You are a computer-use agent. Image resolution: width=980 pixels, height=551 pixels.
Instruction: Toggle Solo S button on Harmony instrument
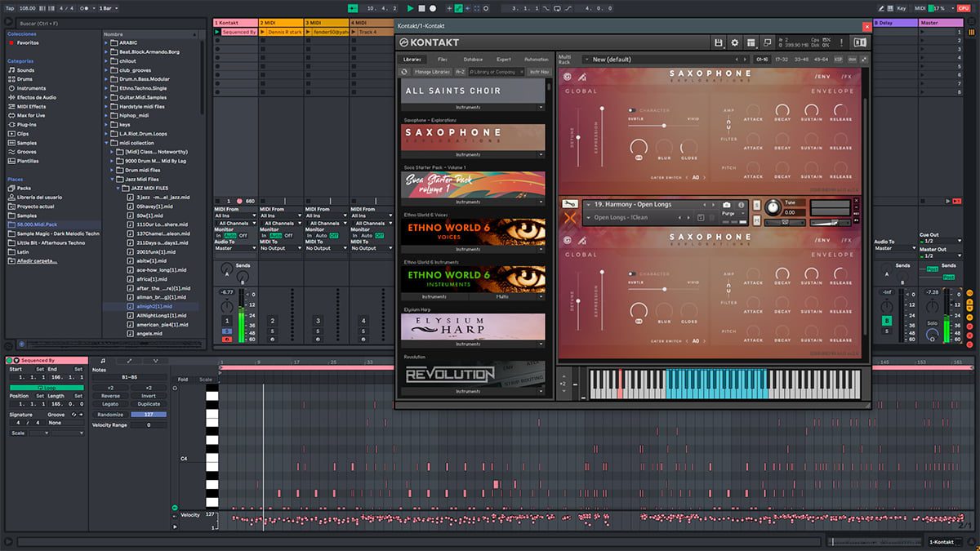tap(756, 204)
